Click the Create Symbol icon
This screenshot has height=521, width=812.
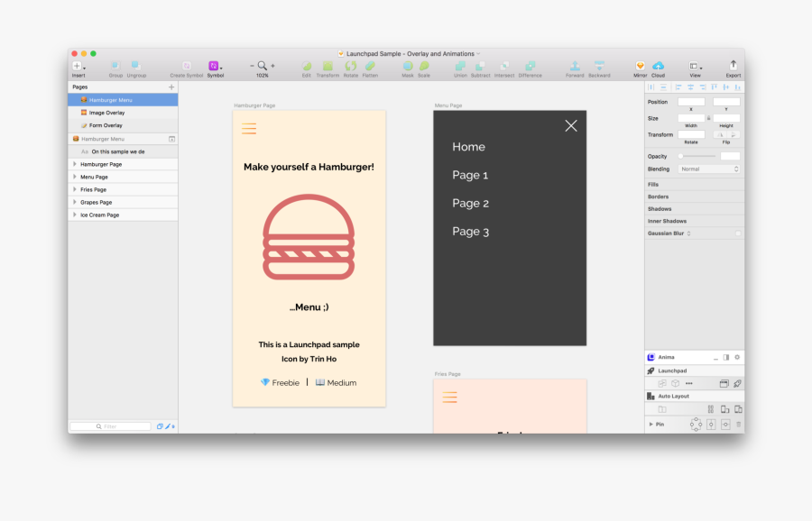tap(187, 66)
